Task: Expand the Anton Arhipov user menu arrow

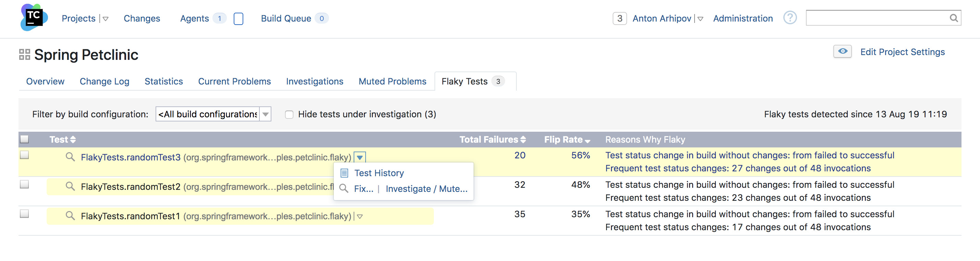Action: pyautogui.click(x=700, y=18)
